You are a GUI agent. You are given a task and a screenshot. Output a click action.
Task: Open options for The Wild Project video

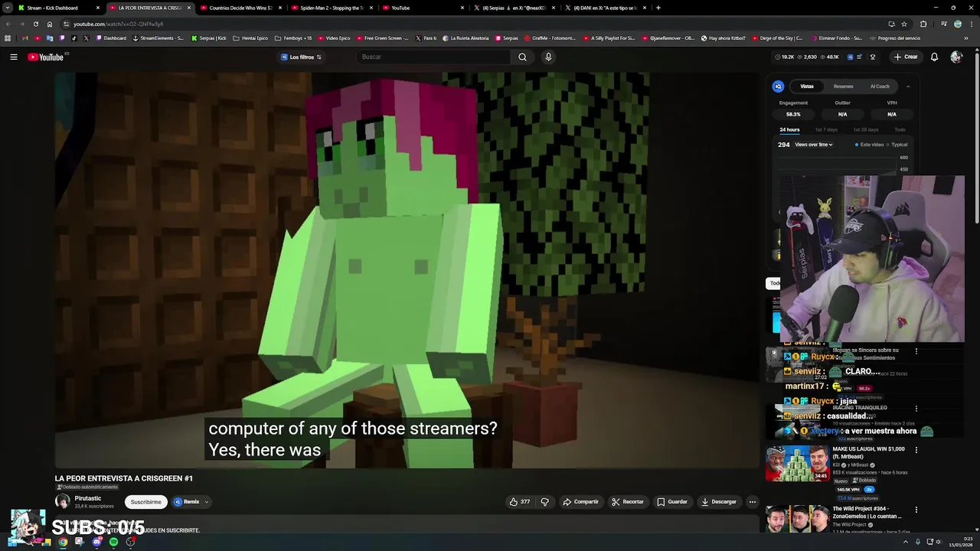click(x=916, y=510)
